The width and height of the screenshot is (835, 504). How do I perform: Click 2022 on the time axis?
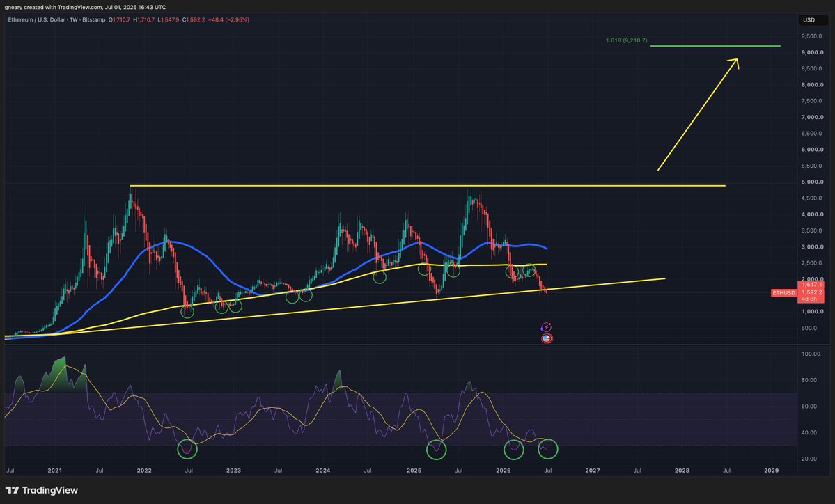coord(143,471)
